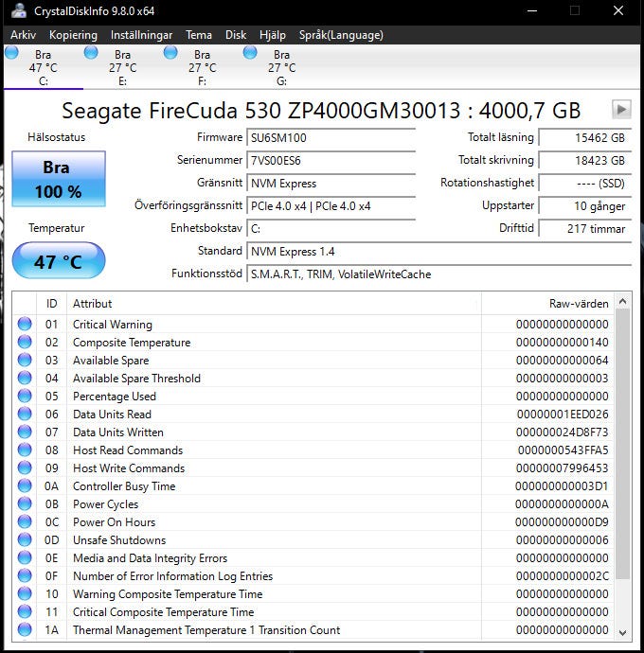Screen dimensions: 644x653
Task: Select the Data Units Written raw value 000000024D8F73
Action: [x=563, y=432]
